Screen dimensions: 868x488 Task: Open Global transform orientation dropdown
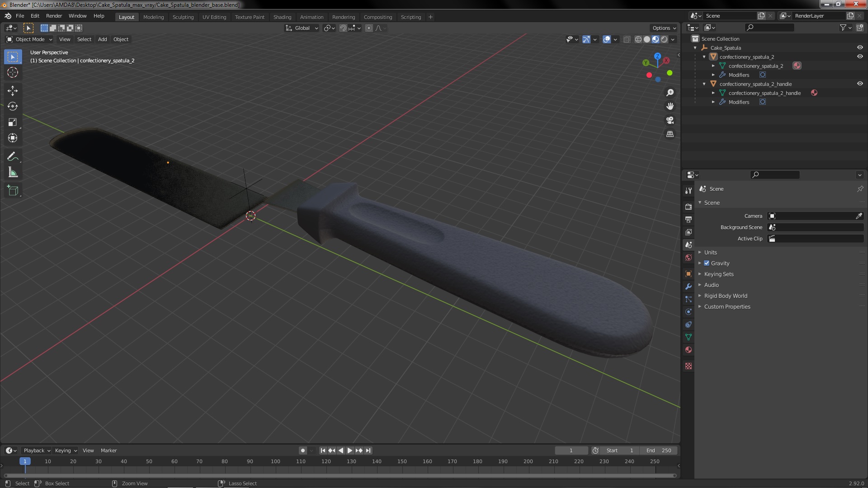[302, 28]
